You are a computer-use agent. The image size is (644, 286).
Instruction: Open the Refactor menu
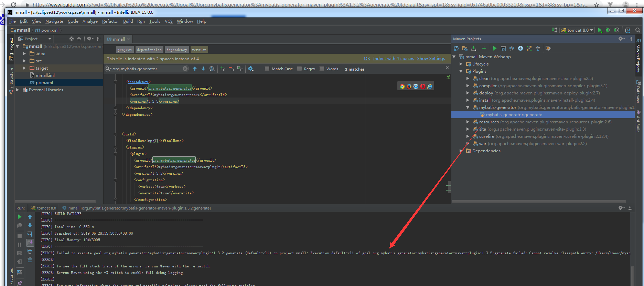(x=110, y=21)
